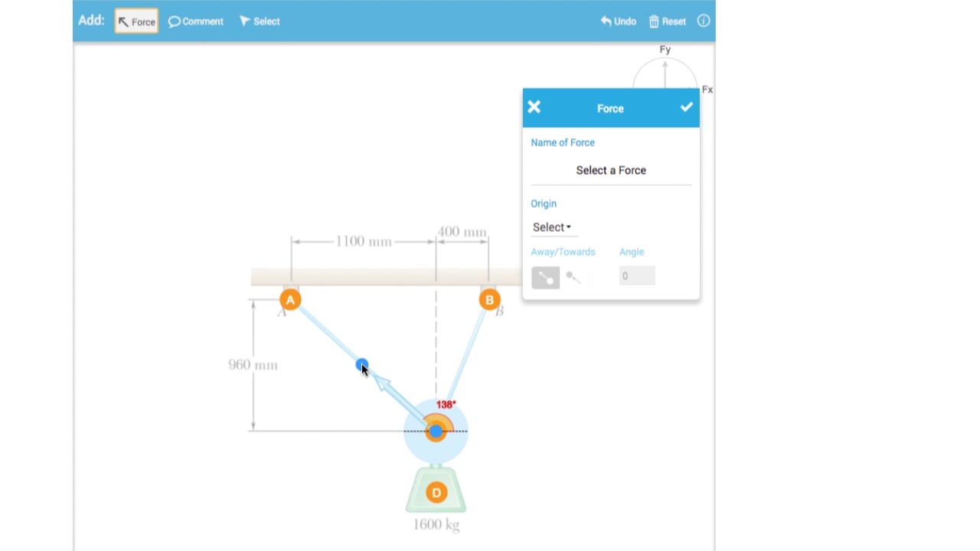The width and height of the screenshot is (980, 551).
Task: Choose the Comment tool
Action: coord(196,21)
